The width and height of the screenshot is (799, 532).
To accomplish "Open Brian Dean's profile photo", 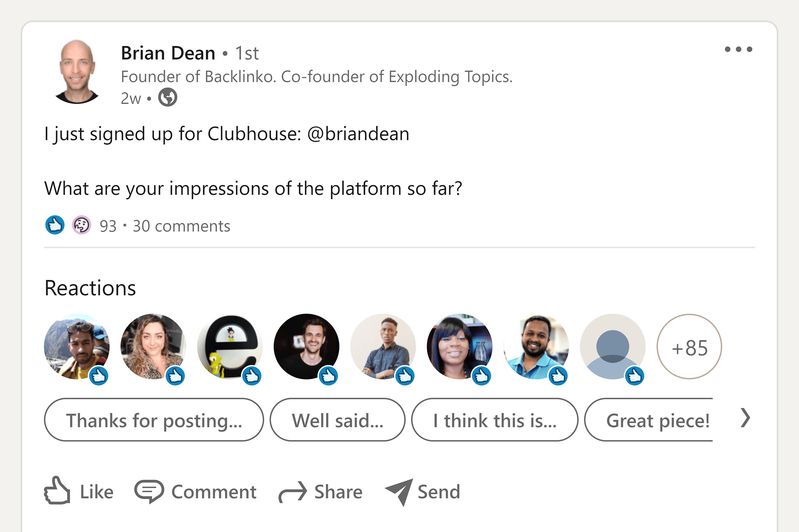I will point(77,72).
